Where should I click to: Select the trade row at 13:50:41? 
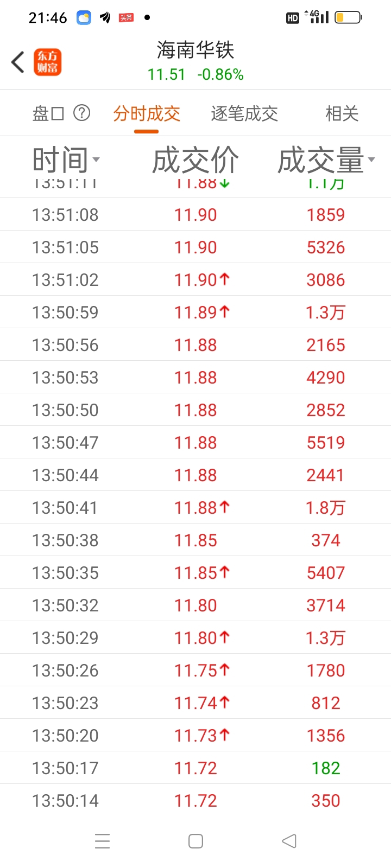coord(195,507)
